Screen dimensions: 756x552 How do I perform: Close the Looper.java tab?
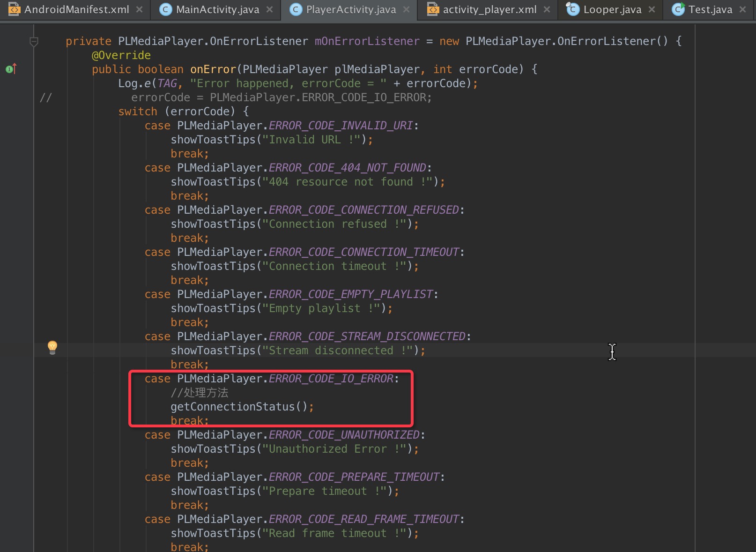pos(652,9)
